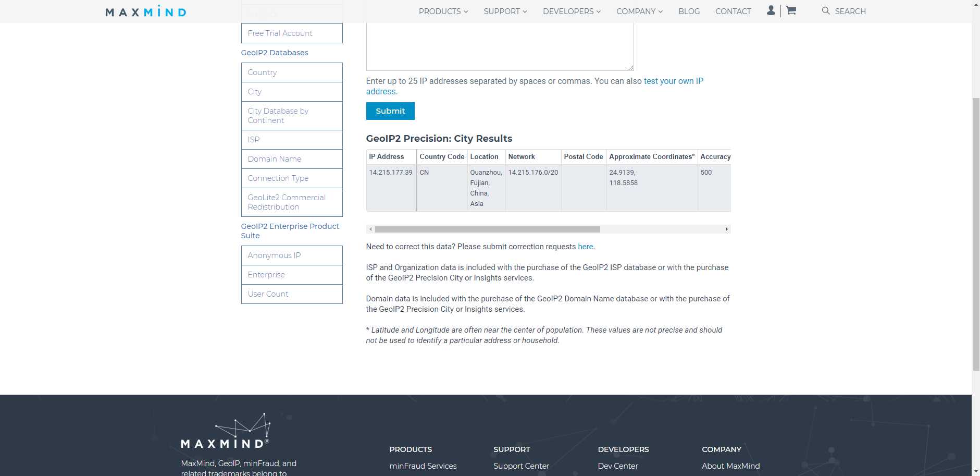
Task: Select the Quanzhou location cell
Action: pyautogui.click(x=486, y=188)
